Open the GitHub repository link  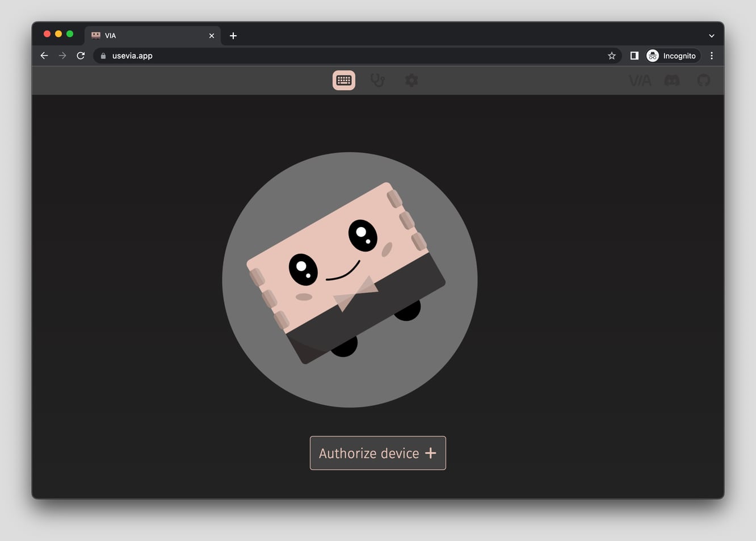[x=704, y=81]
